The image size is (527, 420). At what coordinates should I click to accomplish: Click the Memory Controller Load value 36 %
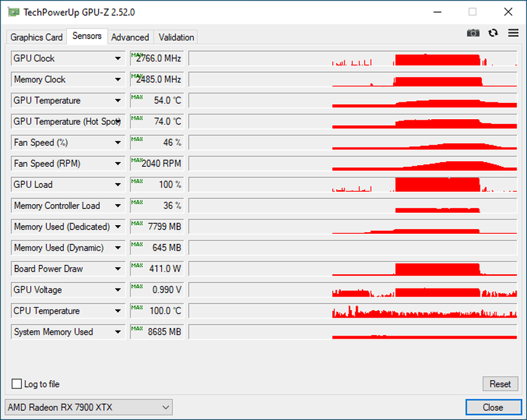tap(157, 205)
